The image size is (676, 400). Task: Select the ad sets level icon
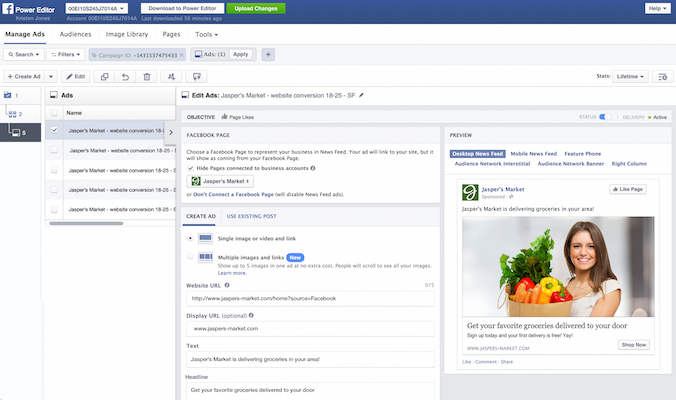pyautogui.click(x=13, y=114)
